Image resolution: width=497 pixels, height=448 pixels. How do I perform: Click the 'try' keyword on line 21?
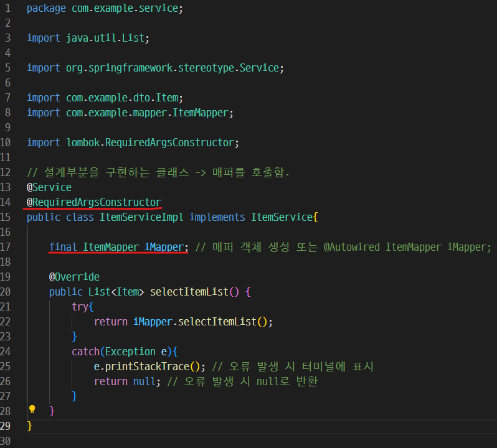pyautogui.click(x=80, y=307)
